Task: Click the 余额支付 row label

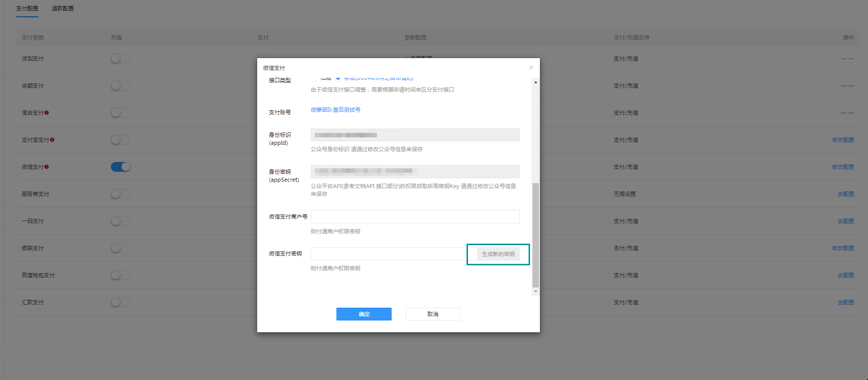Action: tap(33, 86)
